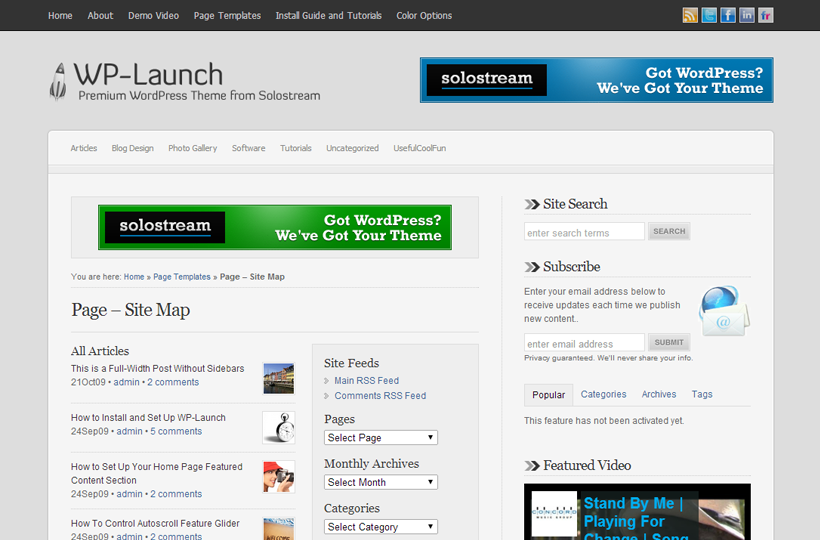Expand the Select Page dropdown
Viewport: 820px width, 540px height.
tap(381, 438)
